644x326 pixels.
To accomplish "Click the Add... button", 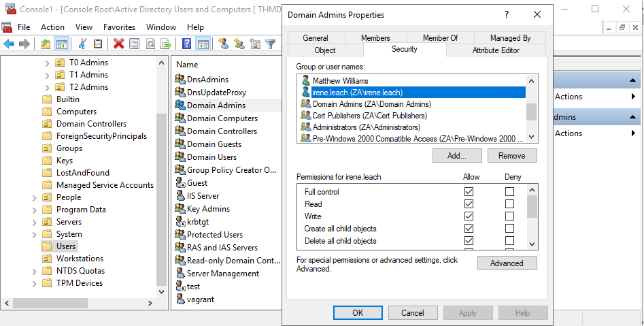I will (457, 156).
